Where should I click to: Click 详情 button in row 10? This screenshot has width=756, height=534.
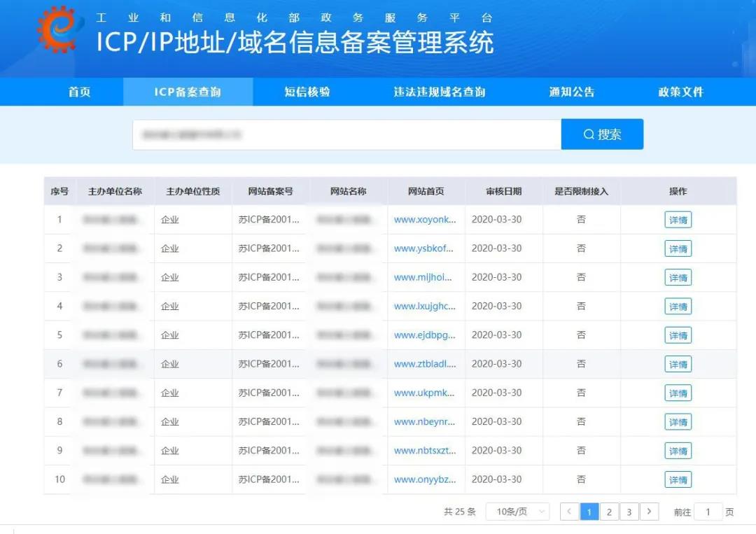(x=678, y=480)
